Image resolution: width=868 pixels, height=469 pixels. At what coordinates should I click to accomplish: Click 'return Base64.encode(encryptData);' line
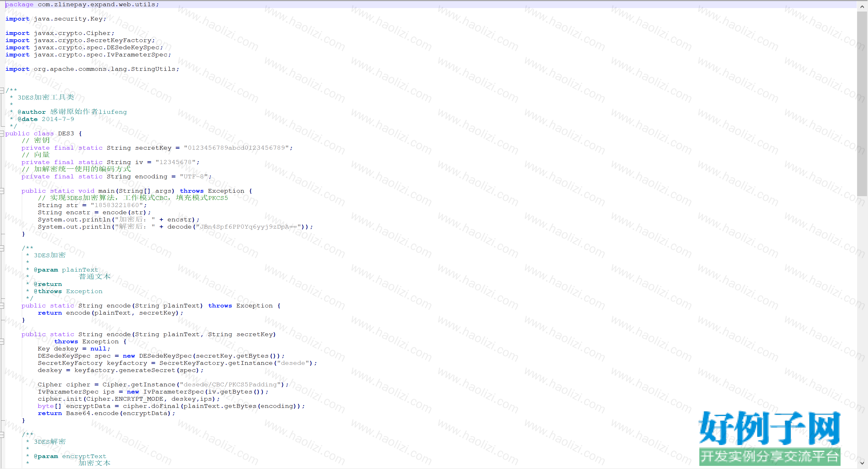click(107, 413)
